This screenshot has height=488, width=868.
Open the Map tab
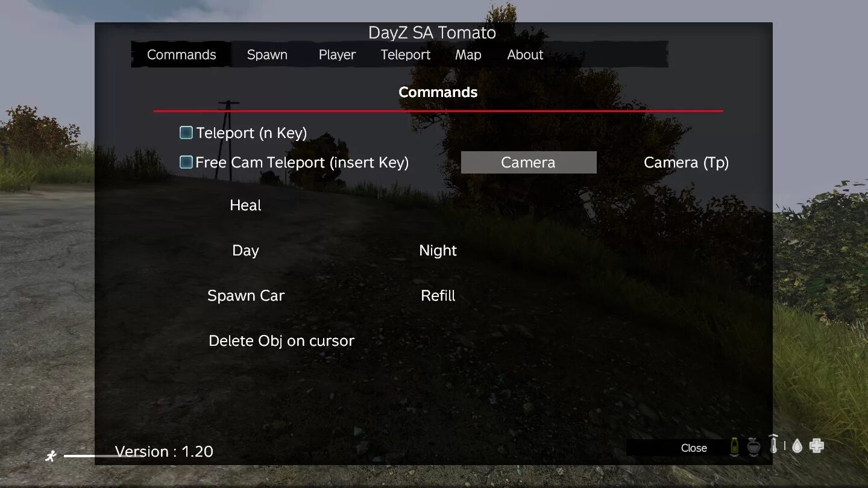point(468,55)
